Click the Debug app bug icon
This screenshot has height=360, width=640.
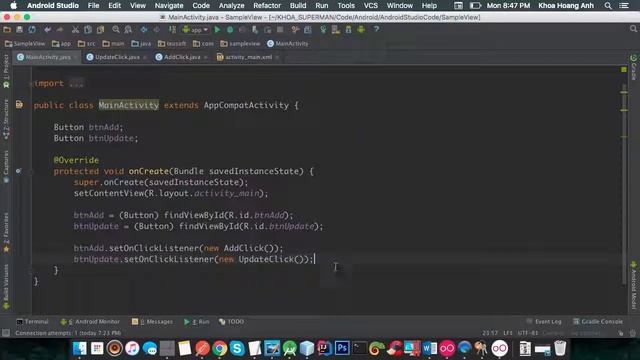[x=230, y=29]
